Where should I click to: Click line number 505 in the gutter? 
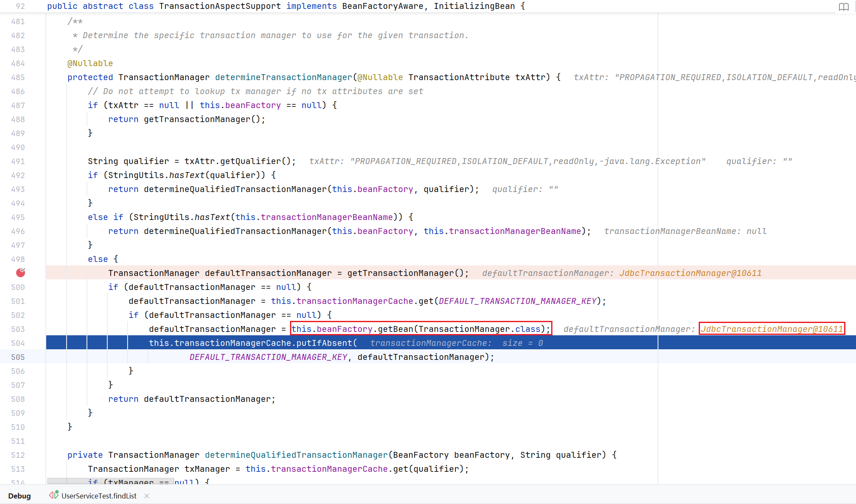click(x=18, y=357)
